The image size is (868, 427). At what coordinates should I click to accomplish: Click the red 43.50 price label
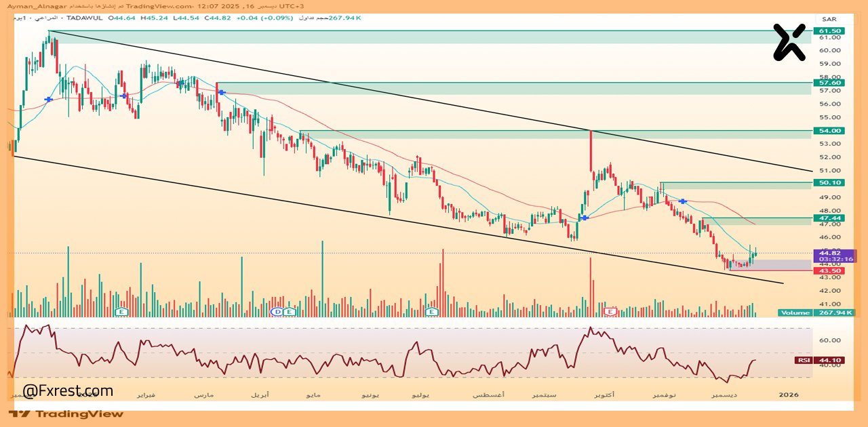[x=830, y=271]
